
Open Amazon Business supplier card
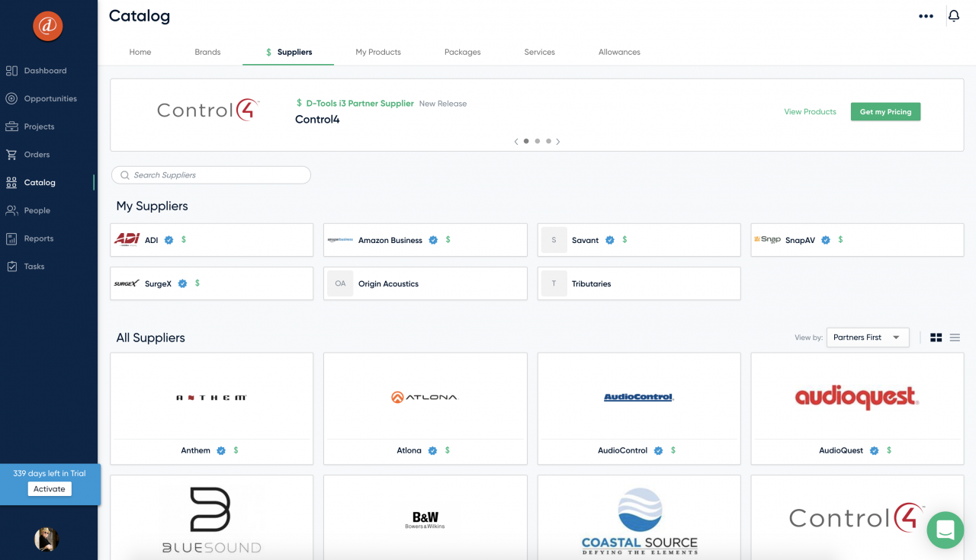(425, 240)
